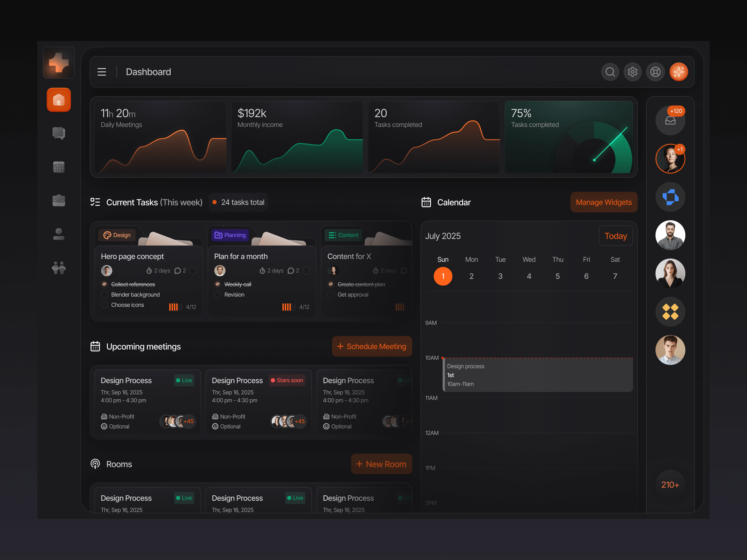
Task: Click the orange sparkle button top right
Action: pos(678,72)
